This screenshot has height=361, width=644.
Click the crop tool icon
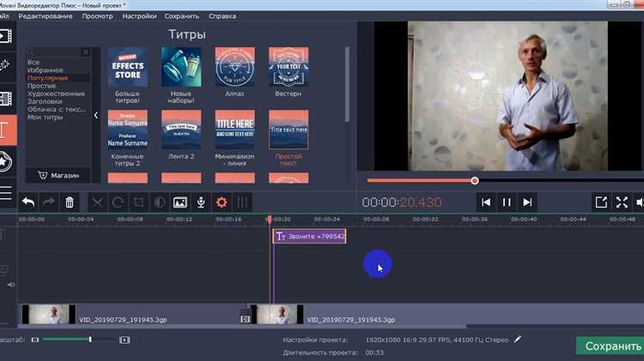coord(139,202)
